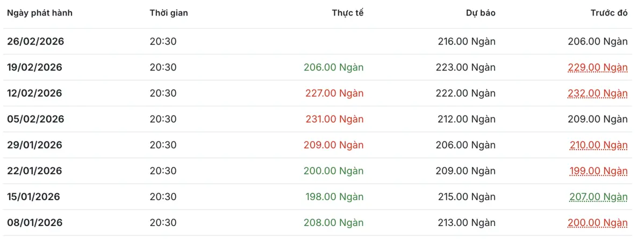Click revised previous value 200.00 Ngàn

coord(598,222)
